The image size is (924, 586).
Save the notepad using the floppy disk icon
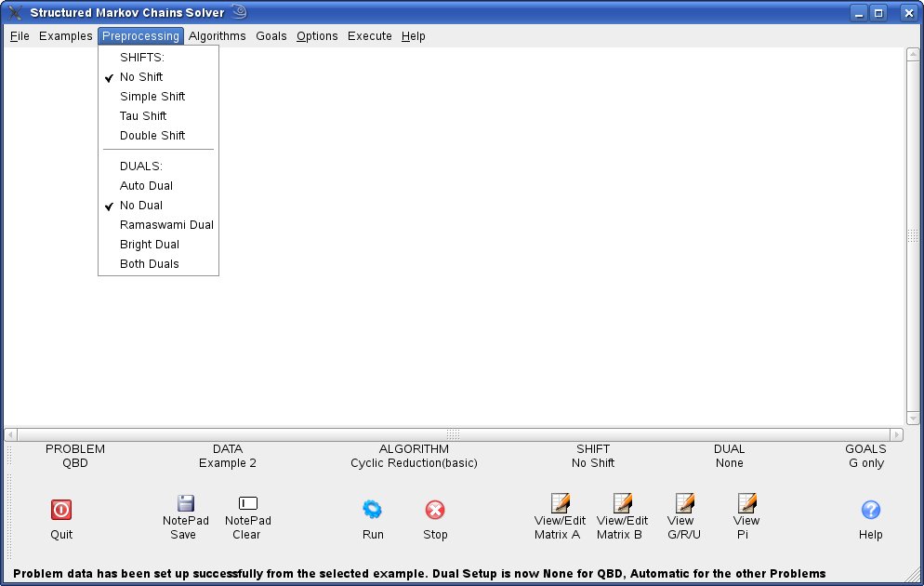pos(185,503)
